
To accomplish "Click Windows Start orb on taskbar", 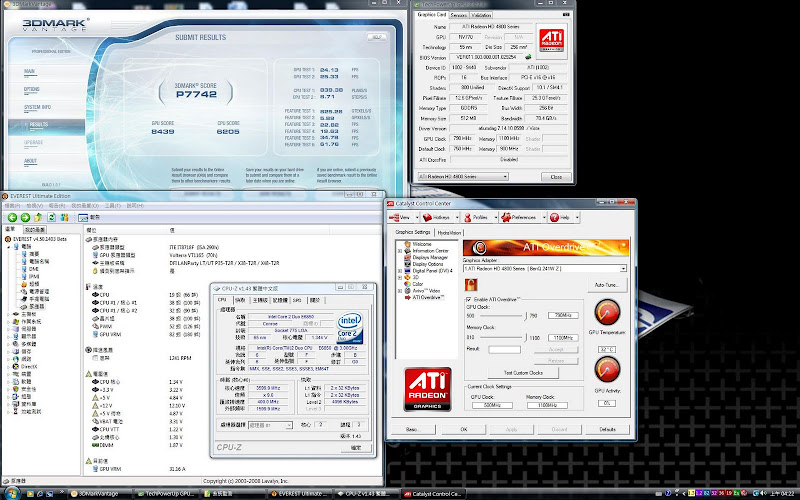I will coord(11,493).
